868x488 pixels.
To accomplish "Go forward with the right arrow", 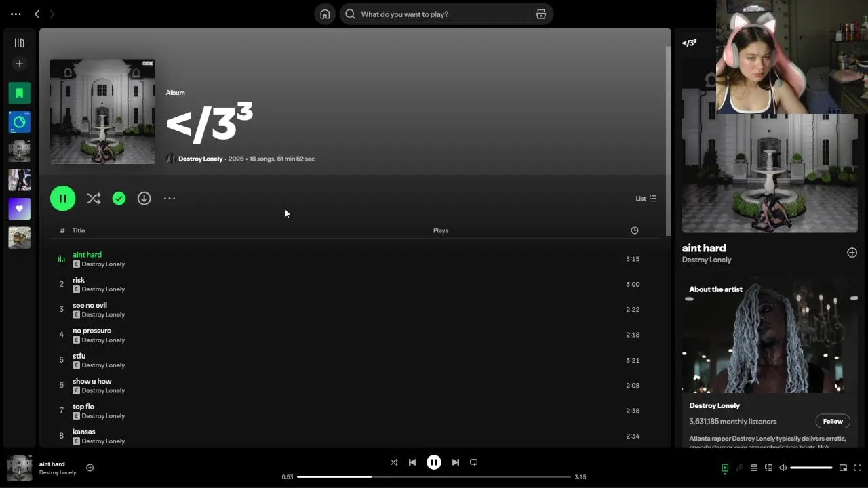I will point(52,14).
